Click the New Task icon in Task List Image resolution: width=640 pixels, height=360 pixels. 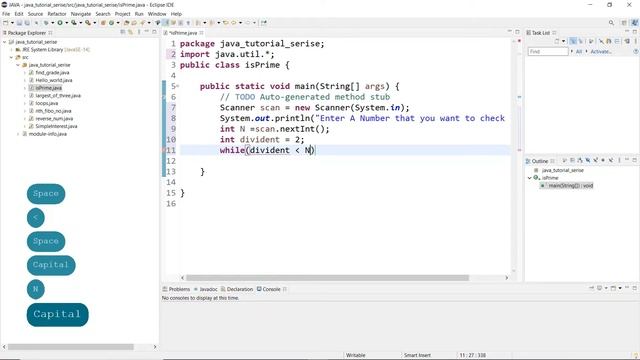tap(557, 41)
